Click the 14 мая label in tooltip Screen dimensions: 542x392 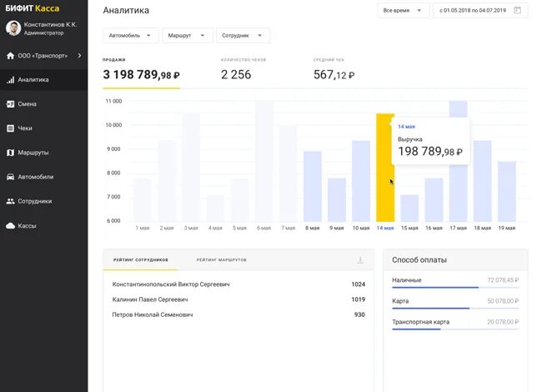tap(406, 127)
